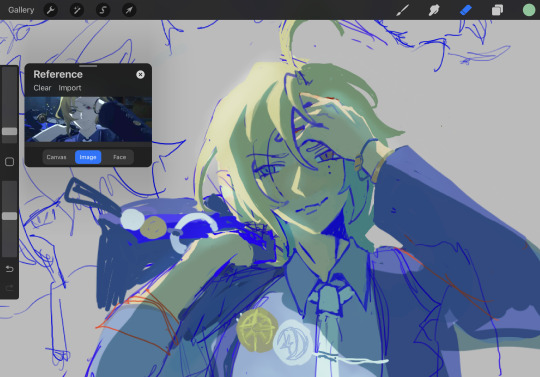The width and height of the screenshot is (540, 377).
Task: Click the Reference panel title
Action: (x=58, y=74)
